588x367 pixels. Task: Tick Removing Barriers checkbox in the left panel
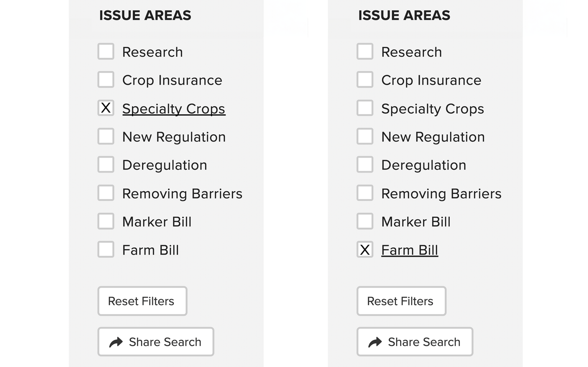tap(106, 193)
